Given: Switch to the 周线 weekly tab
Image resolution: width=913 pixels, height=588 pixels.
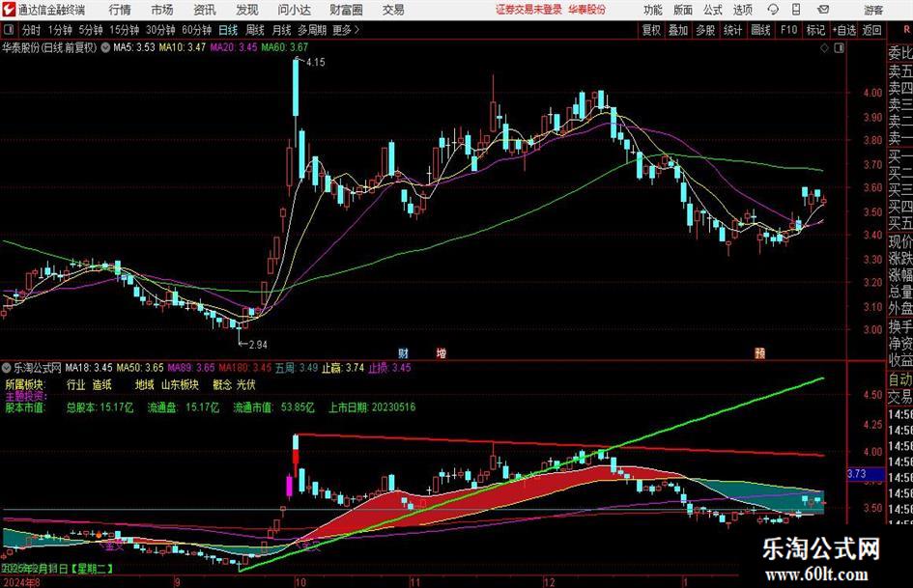Looking at the screenshot, I should pos(254,30).
